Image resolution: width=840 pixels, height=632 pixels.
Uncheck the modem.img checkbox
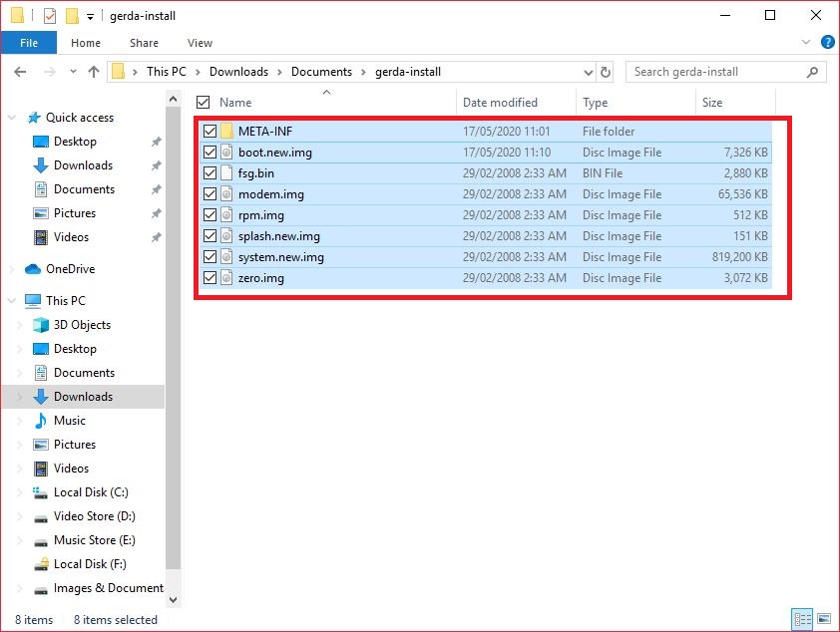click(210, 193)
